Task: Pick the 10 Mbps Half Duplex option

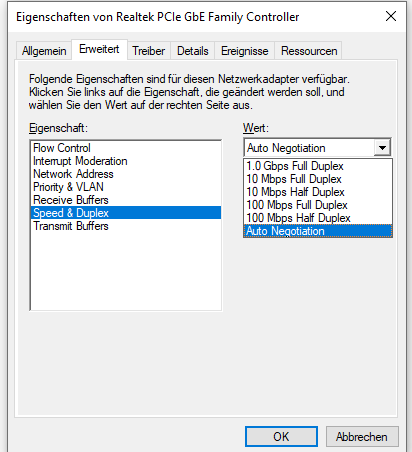Action: [x=318, y=192]
